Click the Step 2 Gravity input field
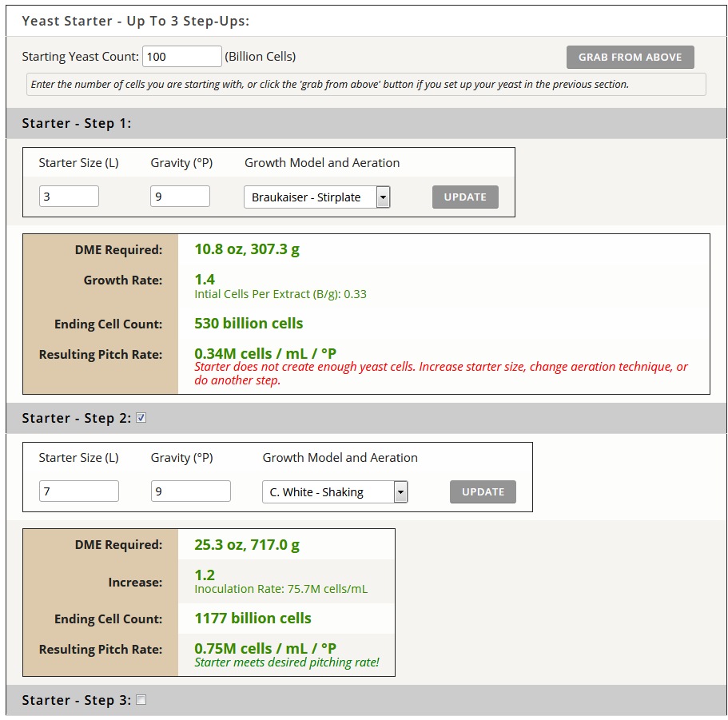The width and height of the screenshot is (728, 720). pos(190,491)
